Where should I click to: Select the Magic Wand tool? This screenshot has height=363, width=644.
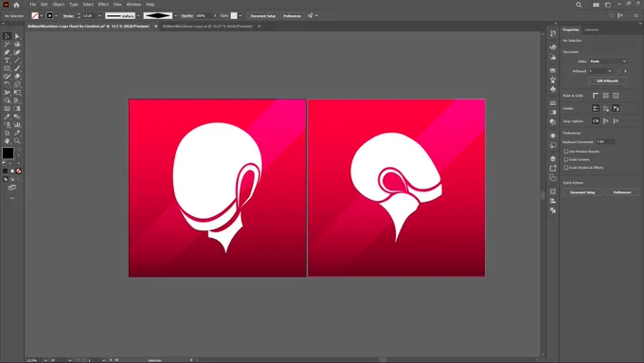click(x=7, y=44)
